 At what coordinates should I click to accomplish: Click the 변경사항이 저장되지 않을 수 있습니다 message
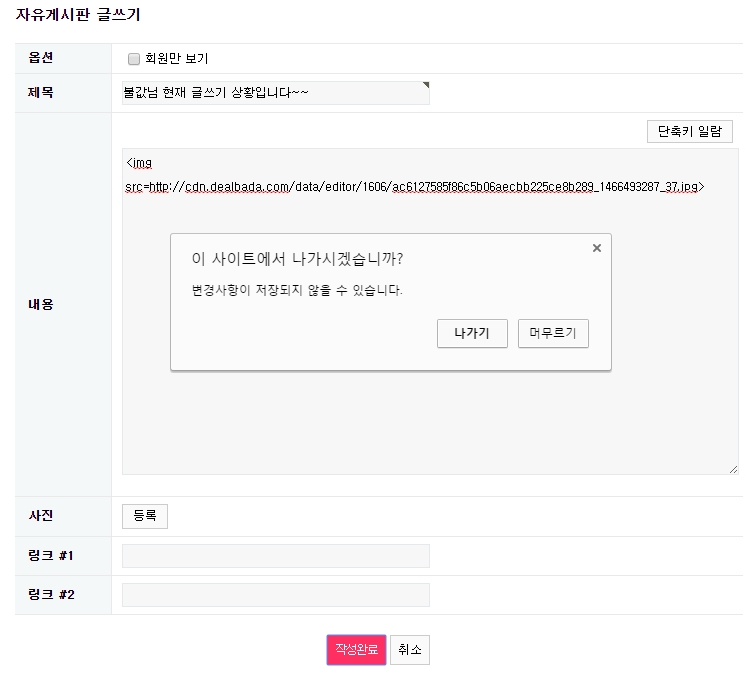point(297,291)
